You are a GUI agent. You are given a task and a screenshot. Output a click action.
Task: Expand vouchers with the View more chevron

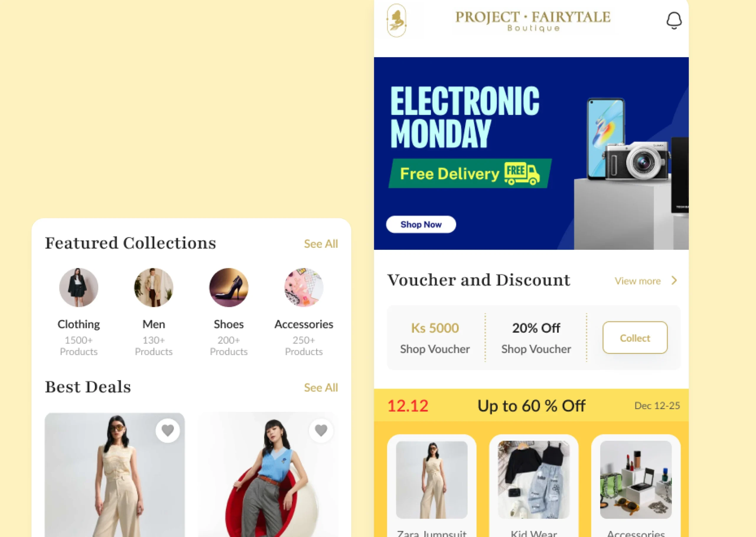pos(674,281)
